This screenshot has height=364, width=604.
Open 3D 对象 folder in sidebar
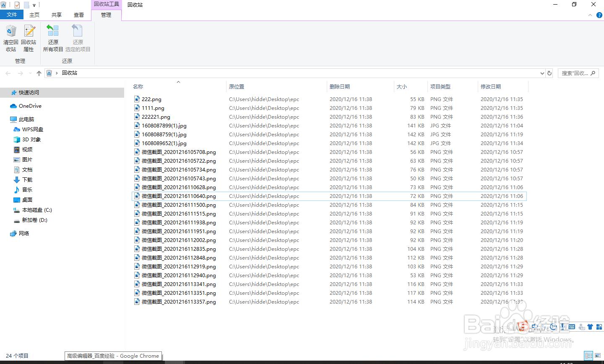coord(31,140)
